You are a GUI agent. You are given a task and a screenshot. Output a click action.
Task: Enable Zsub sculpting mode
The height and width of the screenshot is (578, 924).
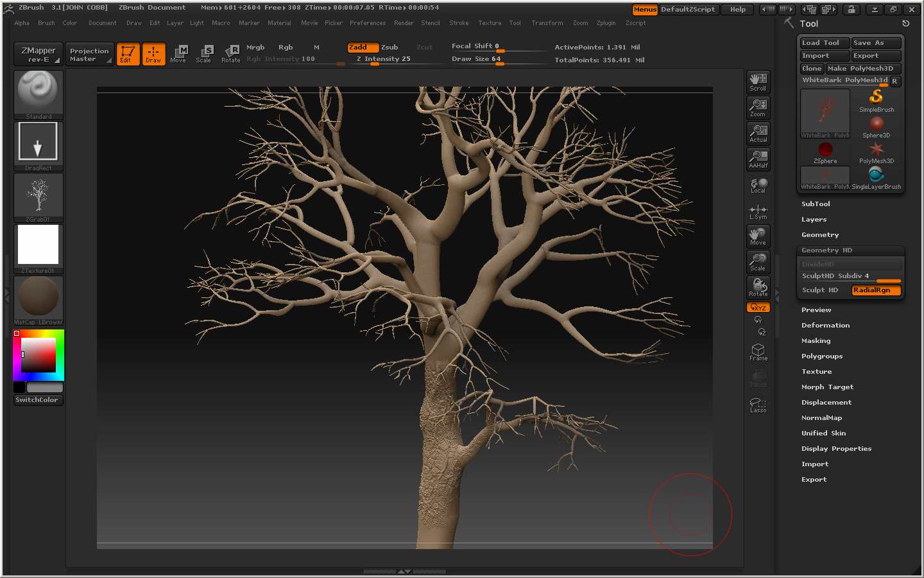click(x=389, y=47)
